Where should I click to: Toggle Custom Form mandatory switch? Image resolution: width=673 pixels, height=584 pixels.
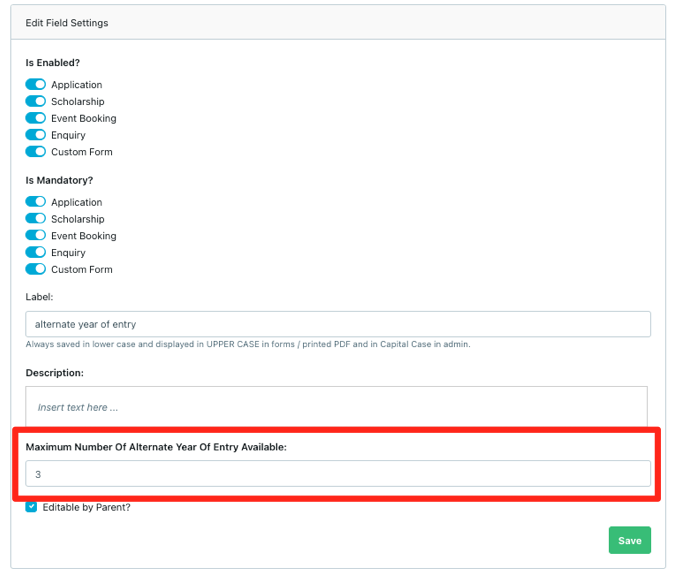pyautogui.click(x=36, y=269)
